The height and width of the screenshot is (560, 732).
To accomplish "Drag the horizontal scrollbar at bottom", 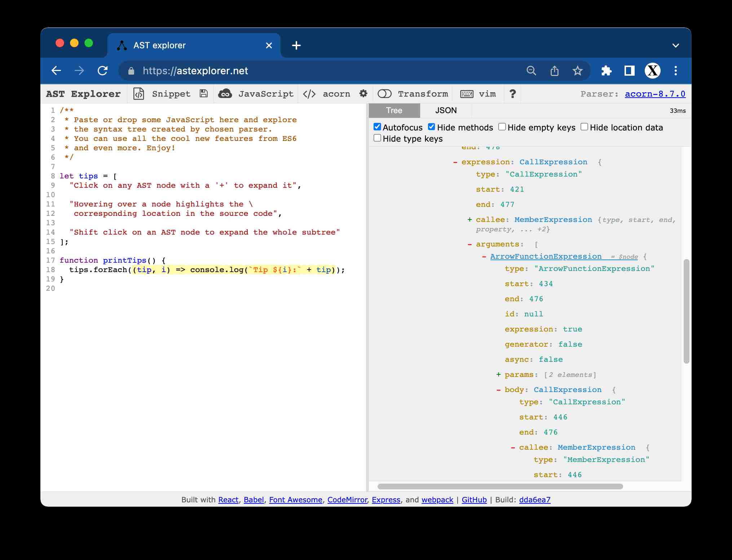I will tap(499, 486).
